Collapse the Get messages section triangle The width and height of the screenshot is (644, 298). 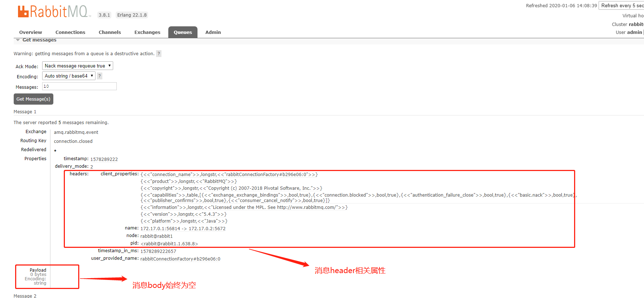18,40
